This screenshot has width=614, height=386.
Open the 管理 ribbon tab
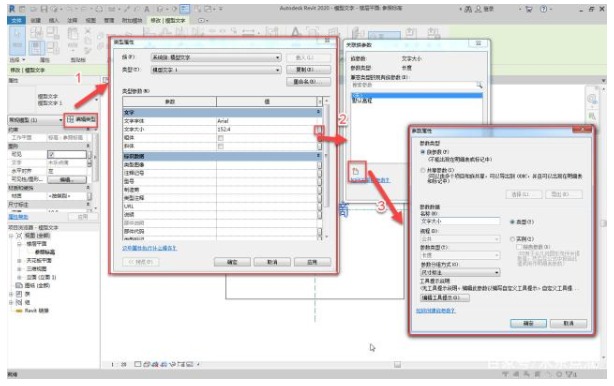pyautogui.click(x=109, y=20)
